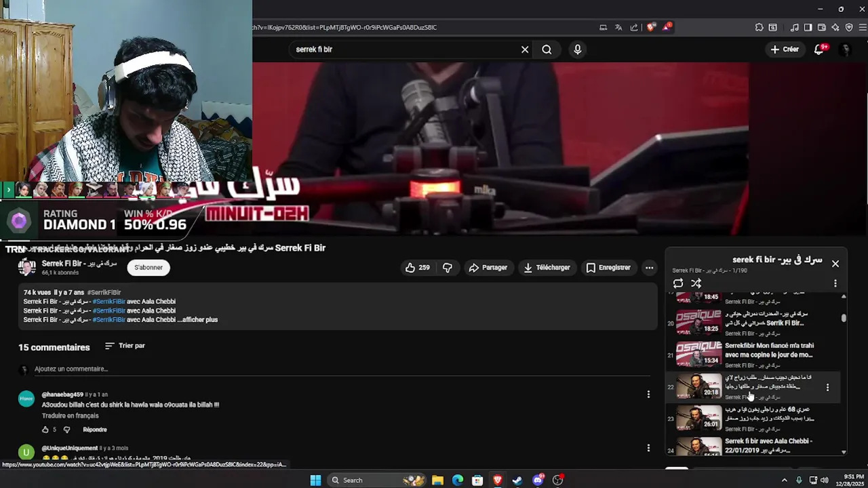Open taskbar volume speaker icon
This screenshot has height=488, width=868.
pos(825,480)
